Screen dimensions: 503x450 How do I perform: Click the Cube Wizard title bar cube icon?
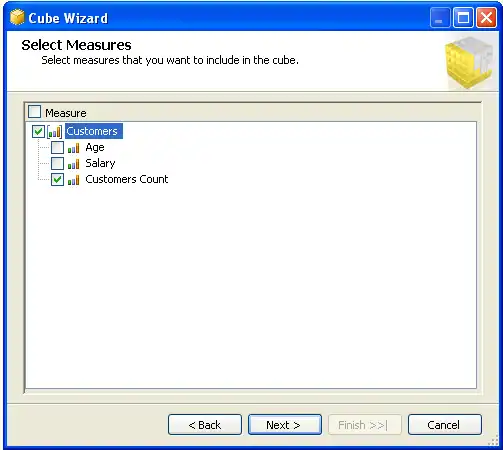17,17
